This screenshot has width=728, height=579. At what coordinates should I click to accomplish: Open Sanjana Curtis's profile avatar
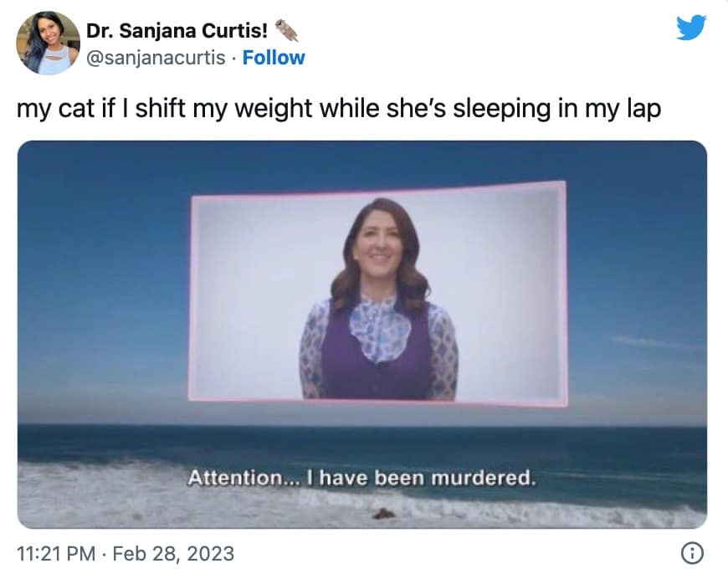[x=49, y=43]
